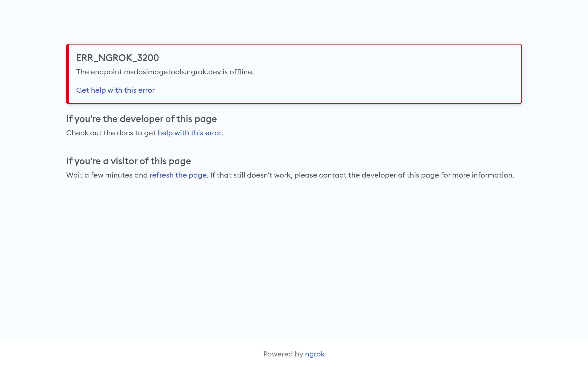Click the 'If you're a visitor' heading
The height and width of the screenshot is (367, 588).
(x=129, y=161)
